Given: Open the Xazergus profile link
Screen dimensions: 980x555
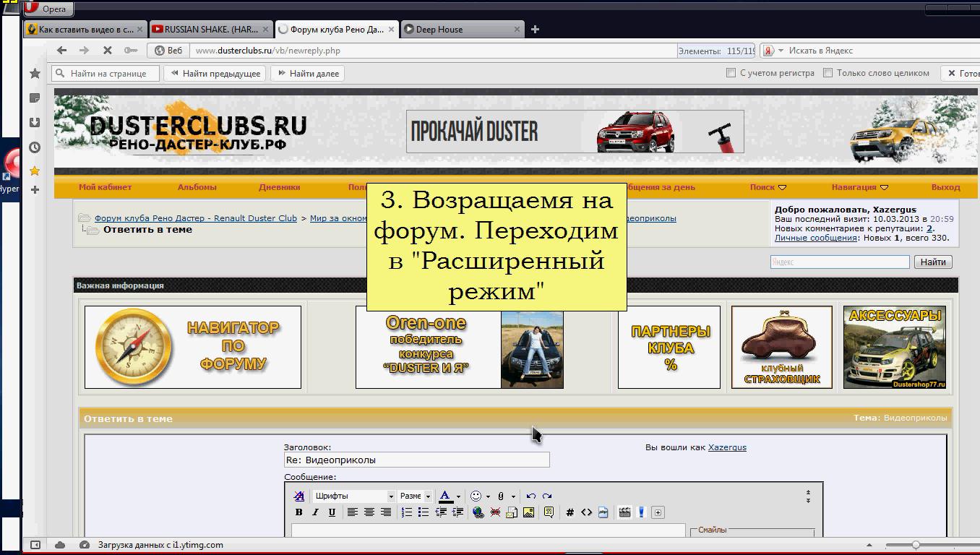Looking at the screenshot, I should click(727, 447).
